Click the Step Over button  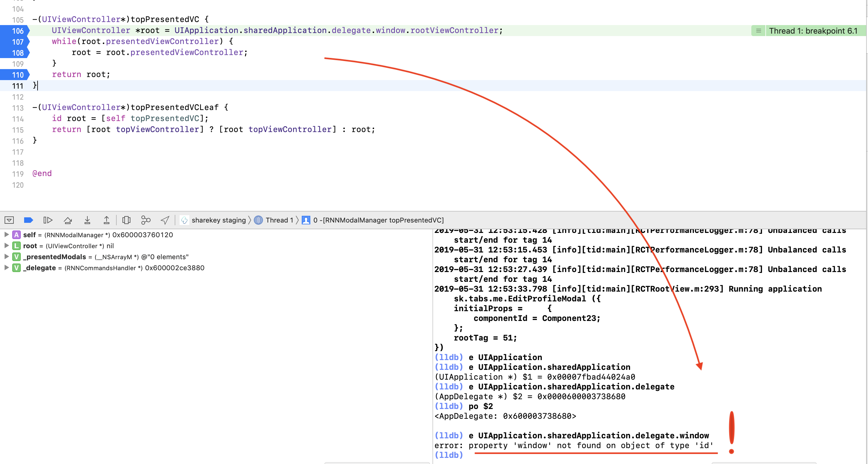tap(68, 220)
